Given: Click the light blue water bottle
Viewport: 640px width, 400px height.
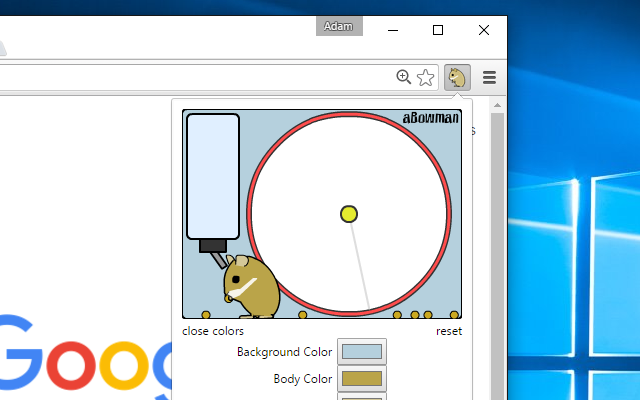Looking at the screenshot, I should click(213, 176).
